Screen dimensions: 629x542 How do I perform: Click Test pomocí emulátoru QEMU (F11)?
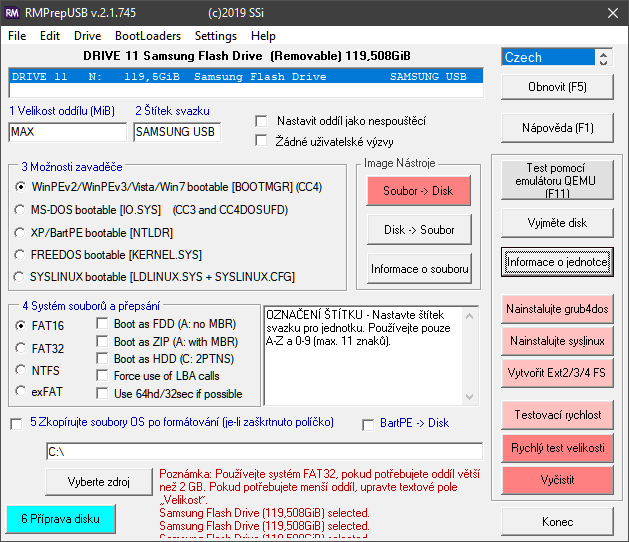(557, 180)
